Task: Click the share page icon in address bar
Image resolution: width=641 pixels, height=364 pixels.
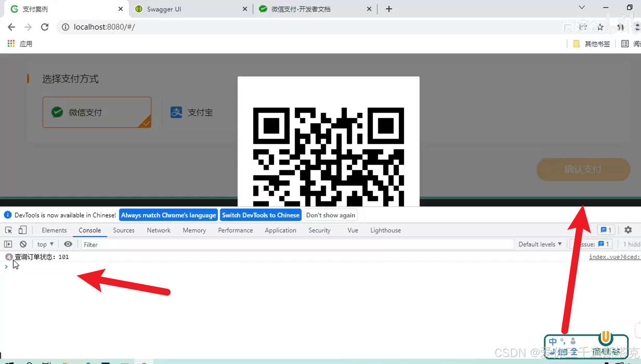Action: pos(583,27)
